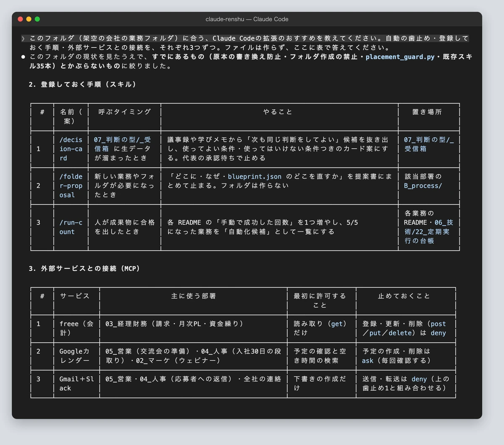Select the /decision-card skill name
Image resolution: width=504 pixels, height=445 pixels.
coord(71,149)
